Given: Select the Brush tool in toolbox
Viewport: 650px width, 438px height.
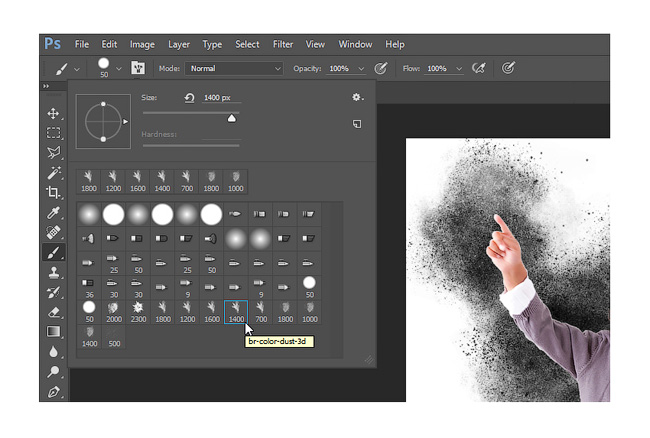Looking at the screenshot, I should coord(53,252).
